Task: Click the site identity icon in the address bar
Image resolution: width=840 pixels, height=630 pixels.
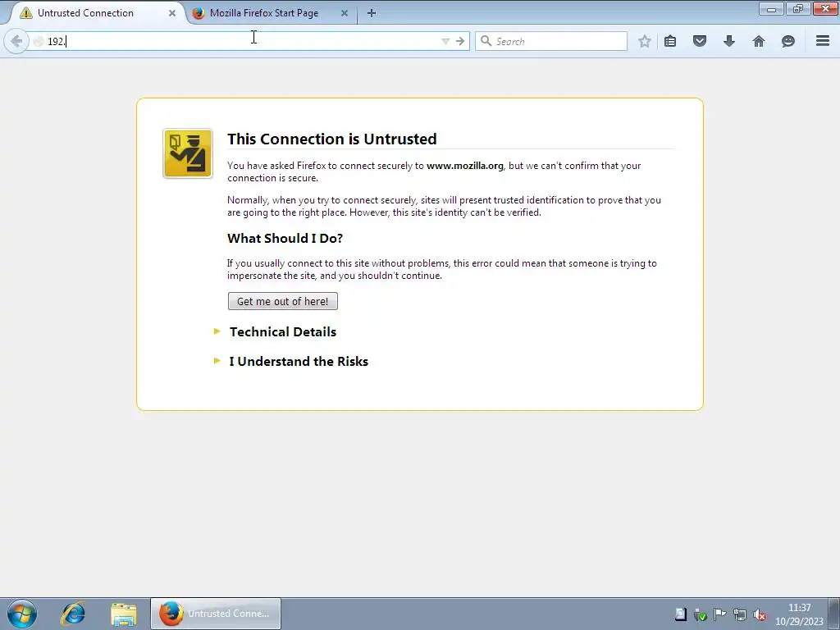Action: pyautogui.click(x=39, y=41)
